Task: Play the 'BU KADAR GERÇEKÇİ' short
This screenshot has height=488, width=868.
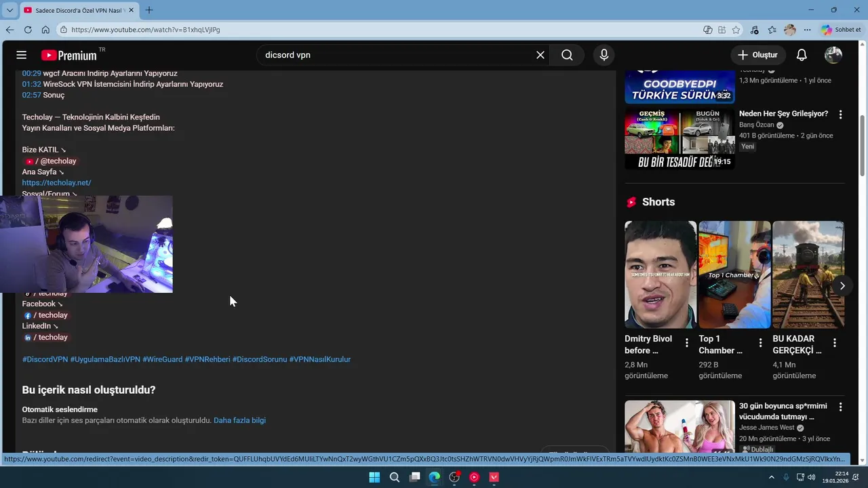Action: (808, 274)
